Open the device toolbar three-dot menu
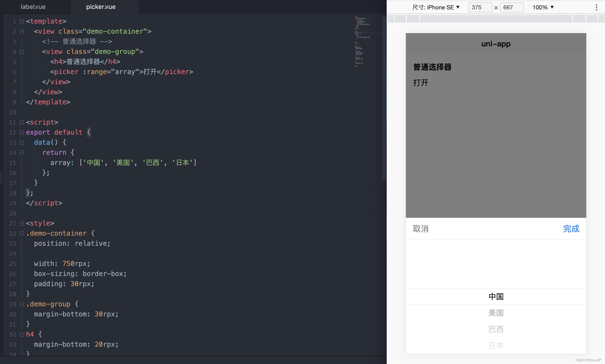This screenshot has height=364, width=605. click(596, 7)
